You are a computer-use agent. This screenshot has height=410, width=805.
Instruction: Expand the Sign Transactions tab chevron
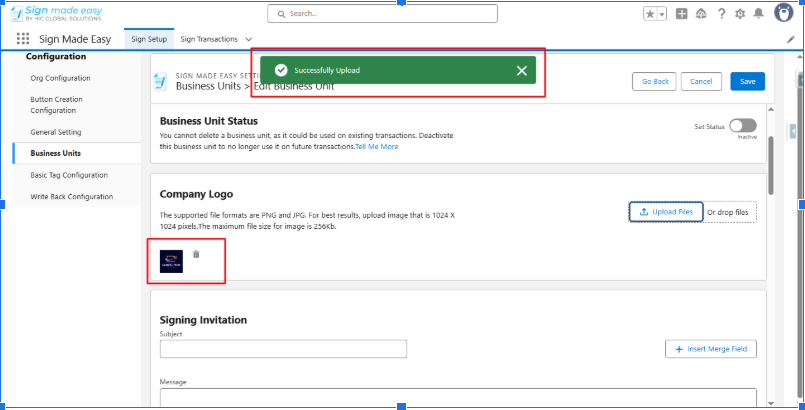[x=248, y=39]
